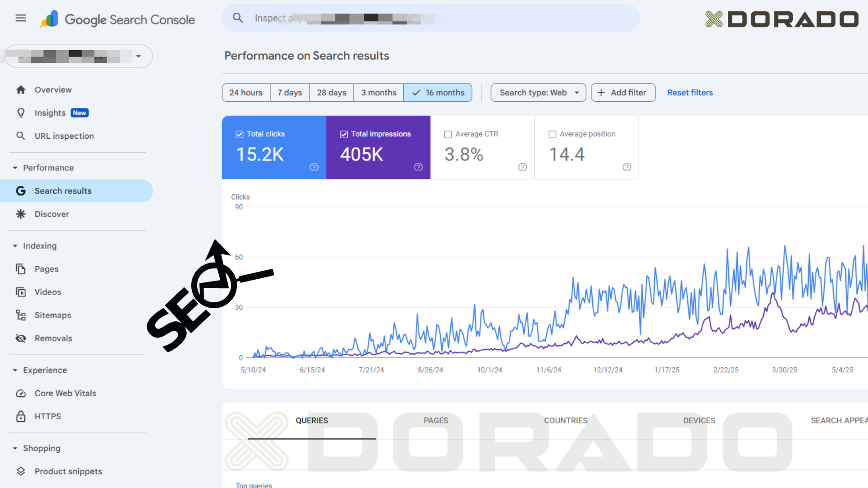Click the Total impressions value 405K
Viewport: 868px width, 488px height.
coord(362,155)
